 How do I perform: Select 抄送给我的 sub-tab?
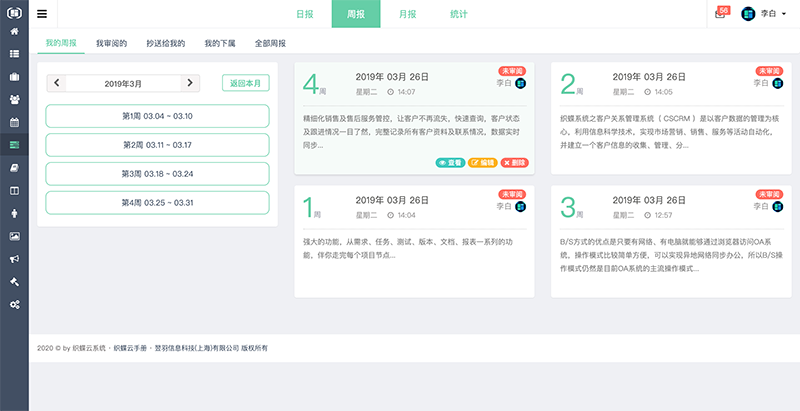click(166, 43)
